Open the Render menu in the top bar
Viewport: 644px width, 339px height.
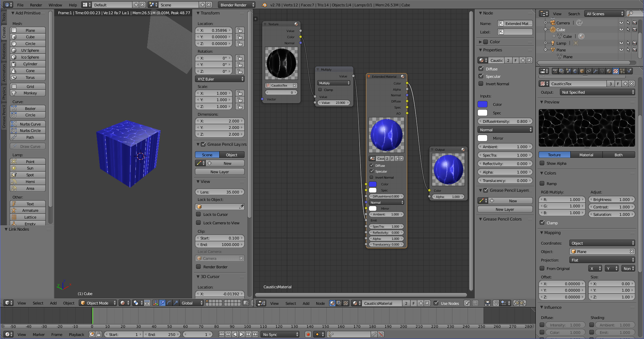pyautogui.click(x=36, y=5)
